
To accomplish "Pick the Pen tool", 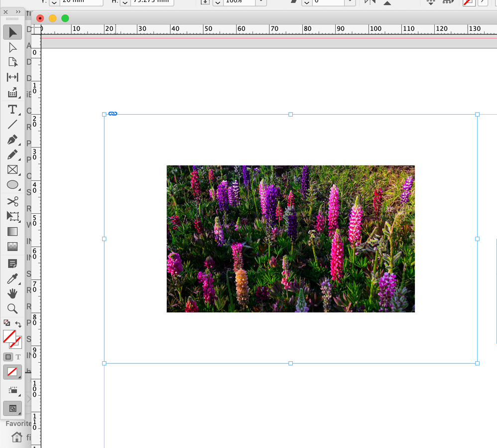I will [x=12, y=140].
